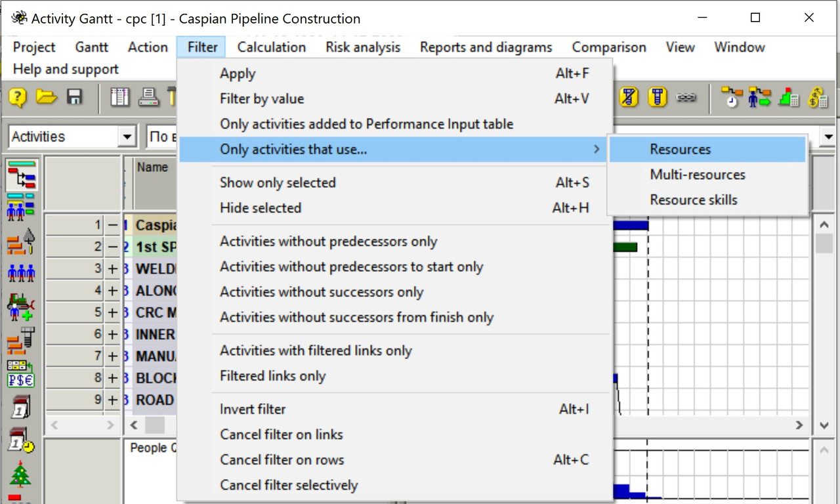
Task: Open the Calculation menu
Action: coord(272,47)
